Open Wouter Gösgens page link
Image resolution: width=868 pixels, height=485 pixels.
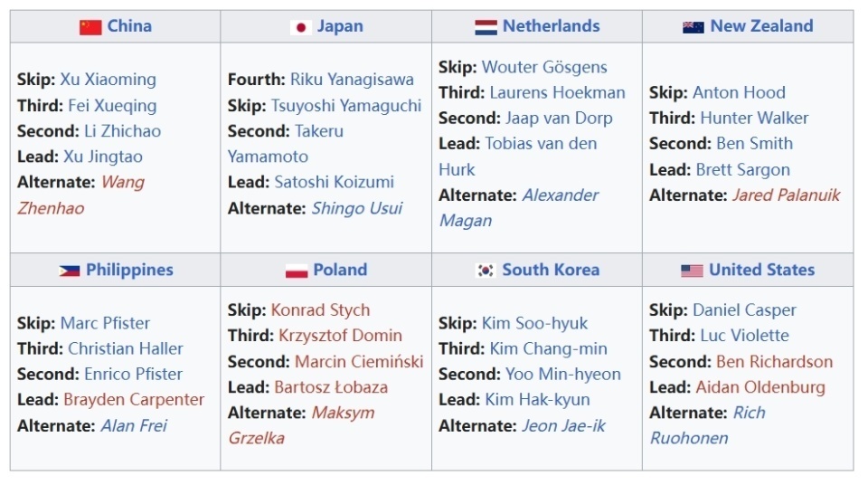[x=544, y=67]
